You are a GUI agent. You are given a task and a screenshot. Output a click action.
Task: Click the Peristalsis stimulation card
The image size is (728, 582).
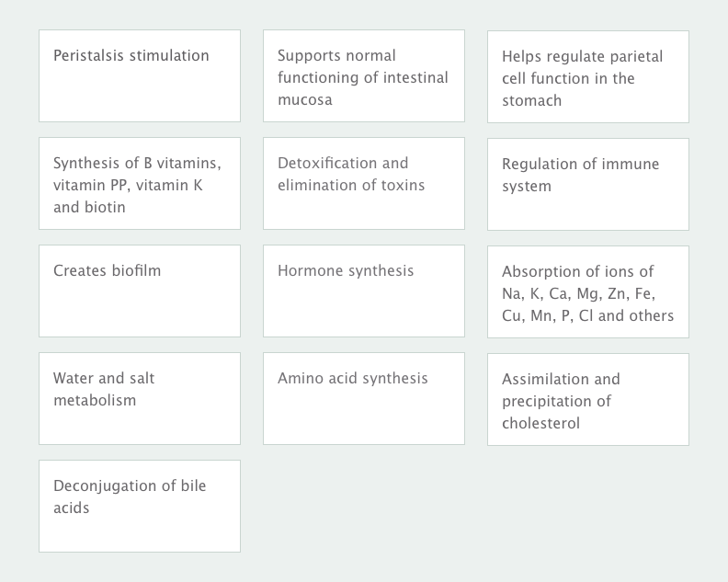140,75
